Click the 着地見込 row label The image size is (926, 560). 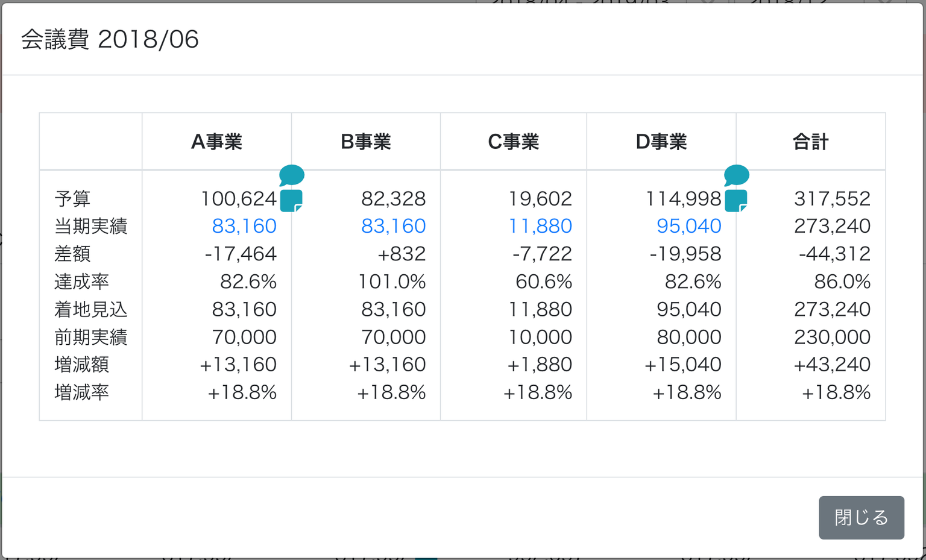pyautogui.click(x=90, y=309)
